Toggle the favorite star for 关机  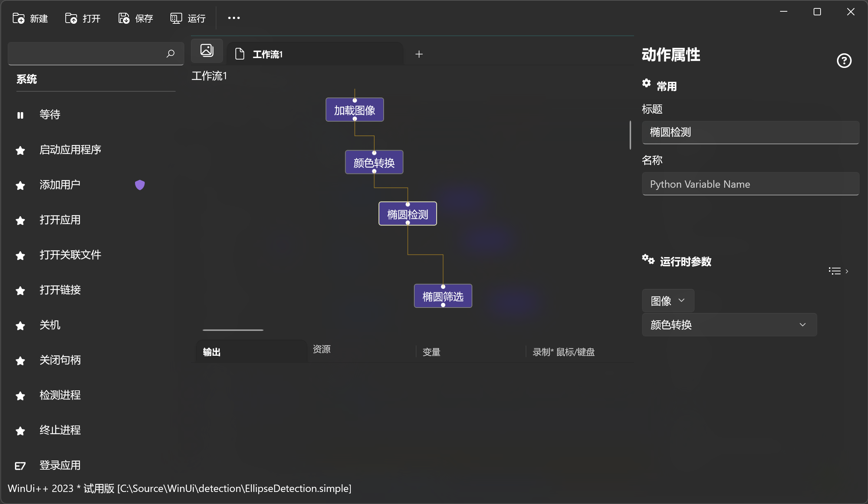point(20,326)
